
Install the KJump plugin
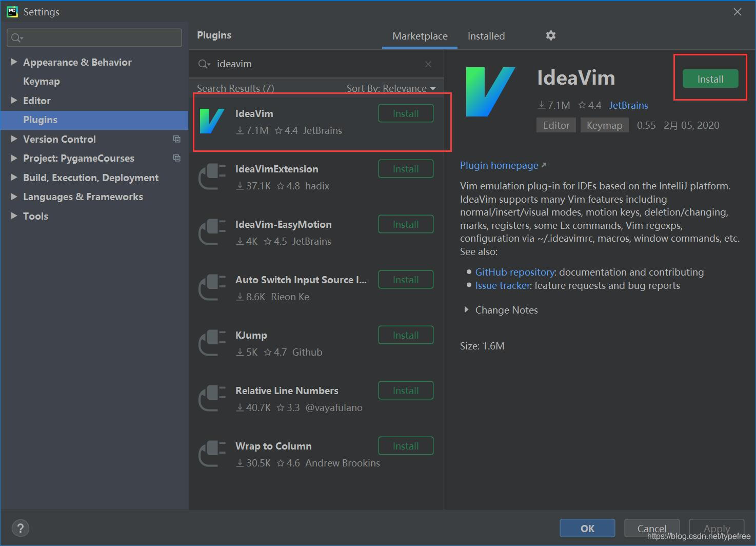(406, 335)
